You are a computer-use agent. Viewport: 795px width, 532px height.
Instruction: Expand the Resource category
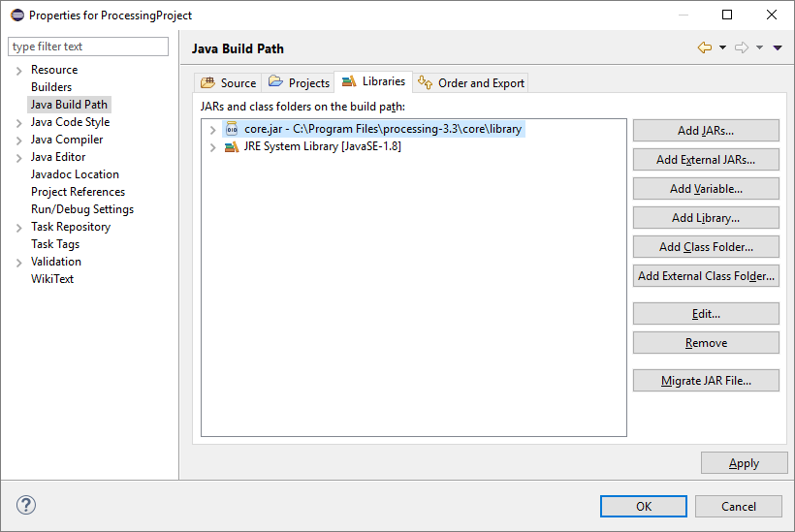coord(18,71)
